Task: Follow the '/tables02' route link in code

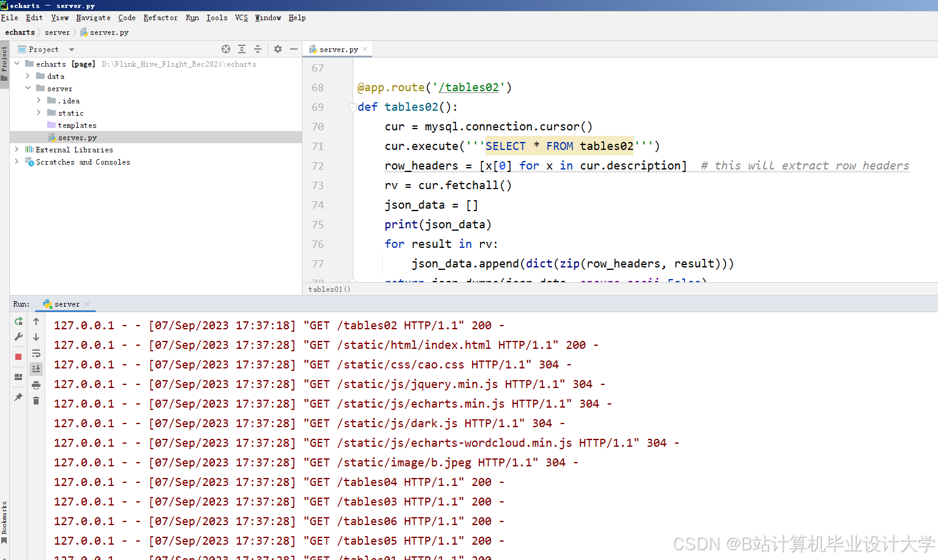Action: [468, 88]
